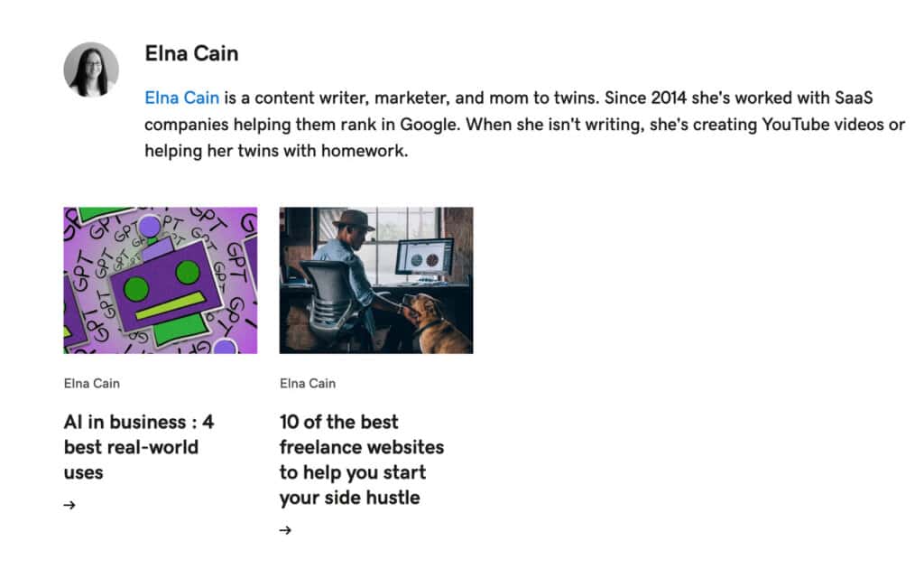The image size is (924, 578).
Task: Click the arrow under AI in business article
Action: tap(69, 505)
